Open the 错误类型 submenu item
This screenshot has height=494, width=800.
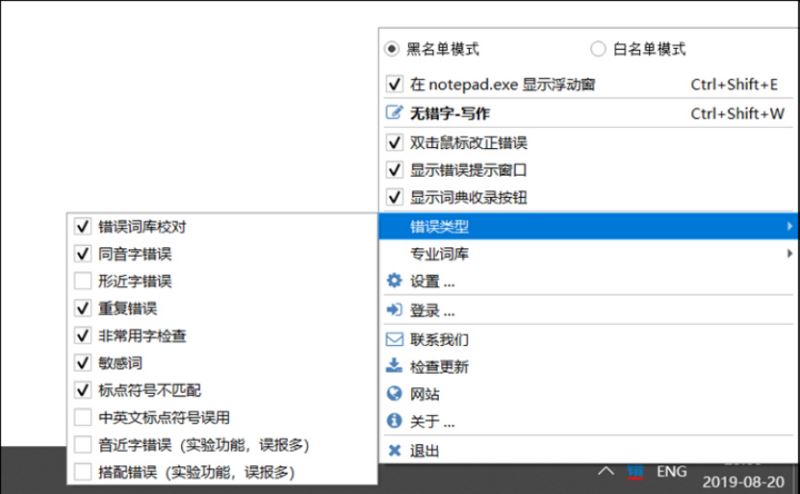588,226
